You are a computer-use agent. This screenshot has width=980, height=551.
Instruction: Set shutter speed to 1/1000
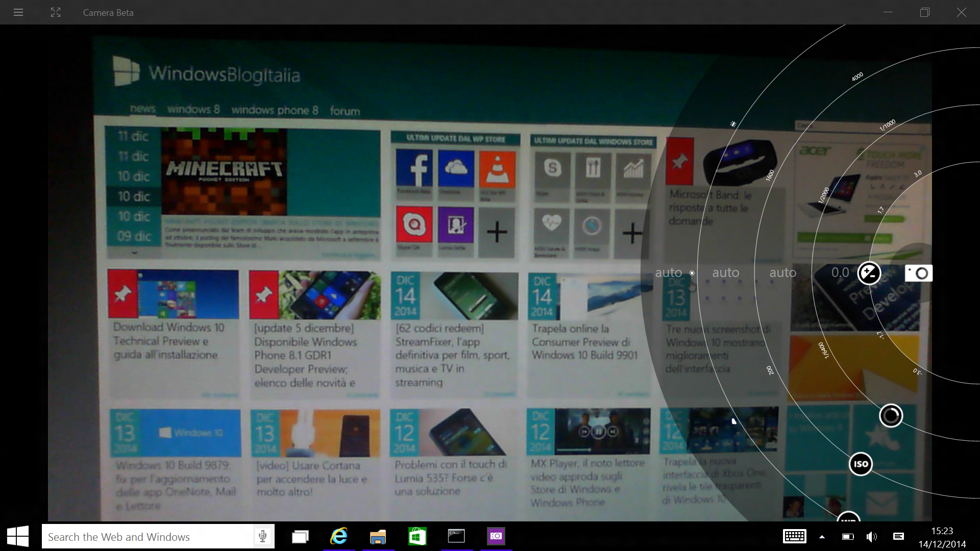[x=888, y=126]
